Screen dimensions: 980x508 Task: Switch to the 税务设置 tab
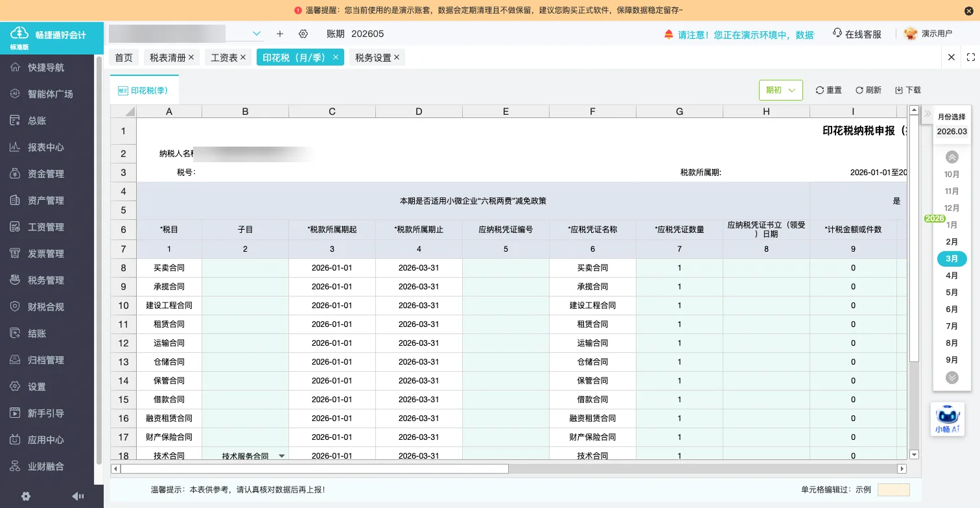pos(373,58)
